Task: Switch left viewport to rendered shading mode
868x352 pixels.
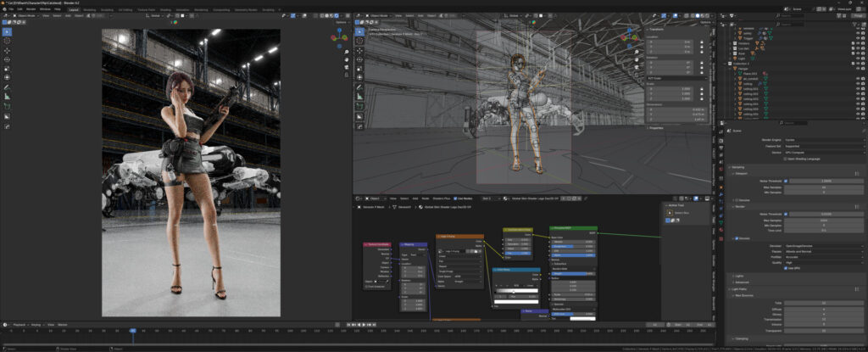Action: pyautogui.click(x=336, y=15)
